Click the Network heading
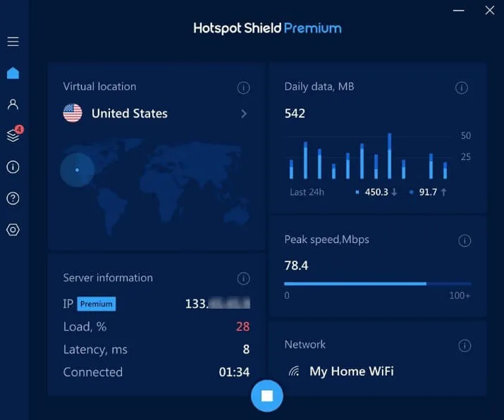504x420 pixels. (x=305, y=345)
